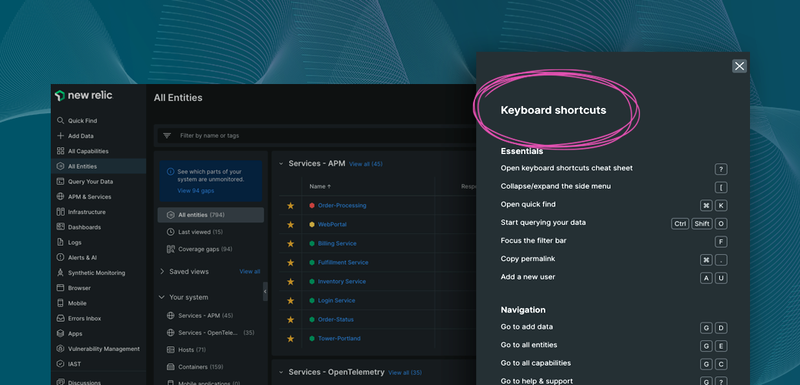
Task: Open the Alerts & AI sidebar icon
Action: pyautogui.click(x=60, y=258)
